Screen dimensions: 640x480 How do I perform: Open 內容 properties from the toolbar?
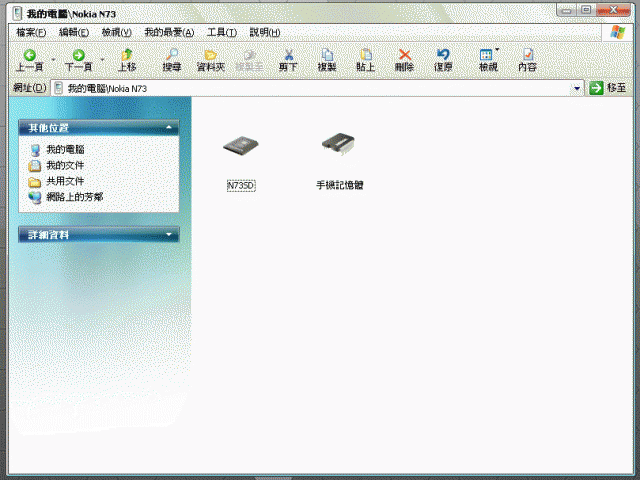coord(527,60)
